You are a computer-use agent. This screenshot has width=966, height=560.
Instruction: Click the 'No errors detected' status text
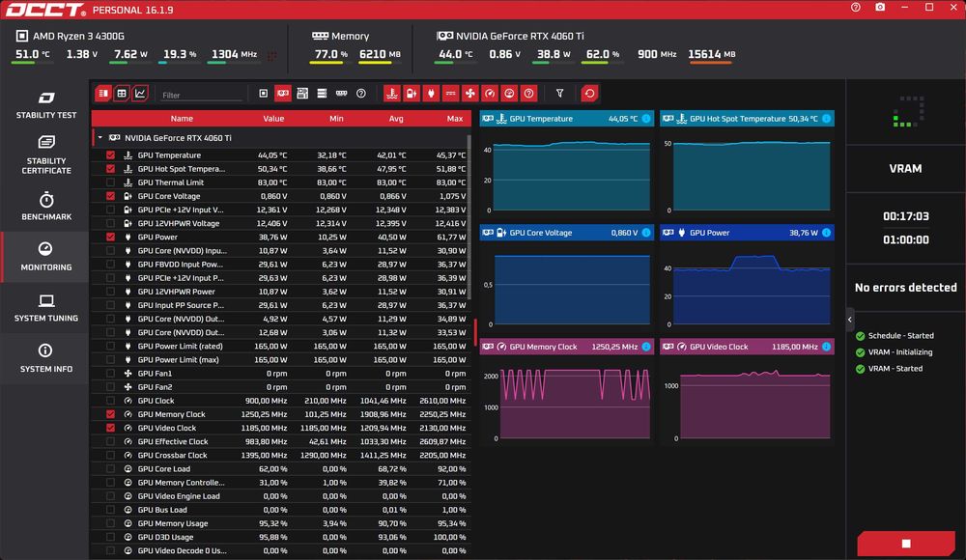tap(906, 287)
